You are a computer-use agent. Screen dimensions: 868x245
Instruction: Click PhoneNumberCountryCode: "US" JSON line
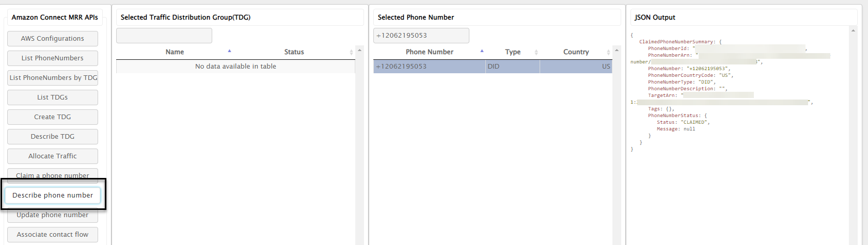tap(690, 75)
